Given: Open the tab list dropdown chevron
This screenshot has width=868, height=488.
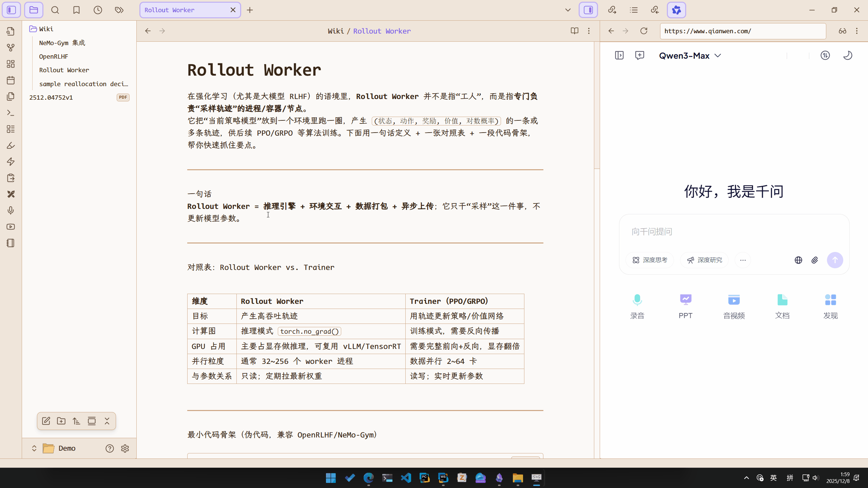Looking at the screenshot, I should pos(568,10).
